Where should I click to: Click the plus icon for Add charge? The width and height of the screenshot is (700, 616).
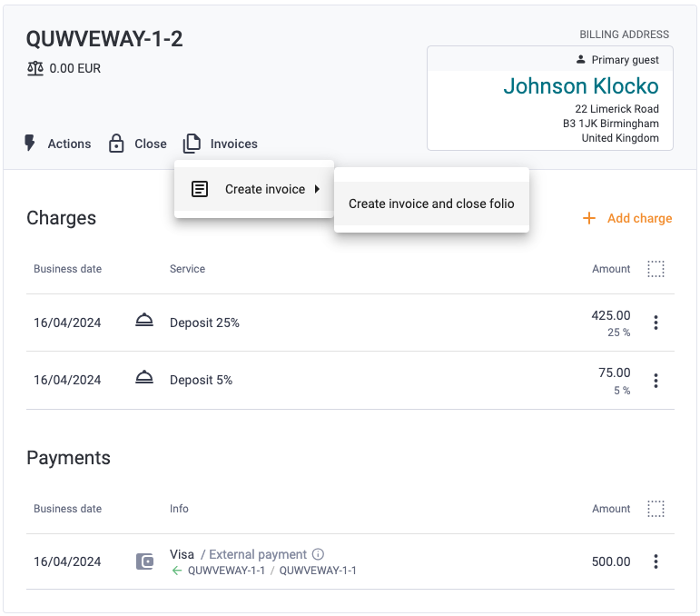pyautogui.click(x=589, y=218)
